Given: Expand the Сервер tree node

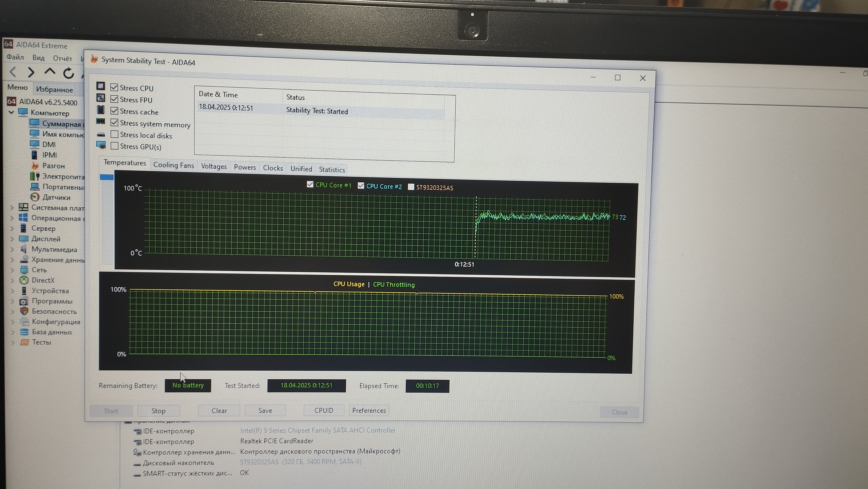Looking at the screenshot, I should 12,228.
